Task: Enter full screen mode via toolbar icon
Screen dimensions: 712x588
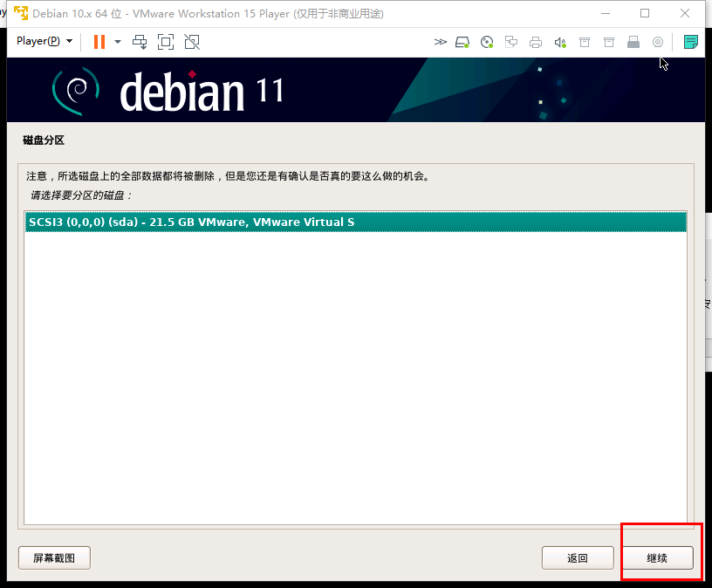Action: tap(166, 42)
